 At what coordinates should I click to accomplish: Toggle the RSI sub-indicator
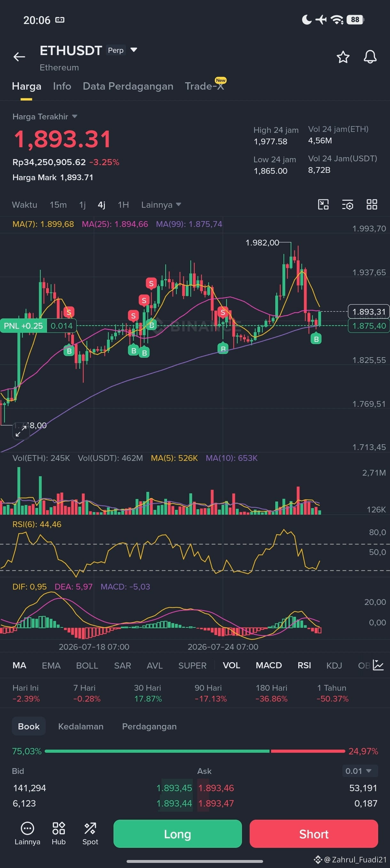304,665
